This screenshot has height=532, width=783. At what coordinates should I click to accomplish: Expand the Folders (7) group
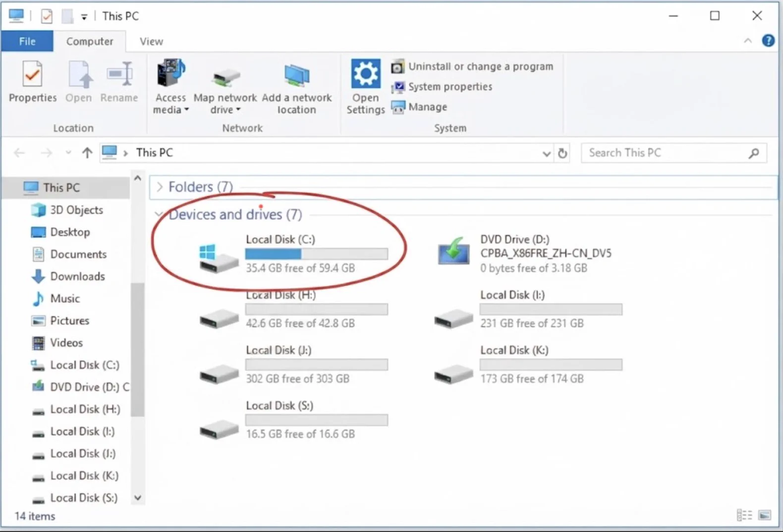(159, 187)
